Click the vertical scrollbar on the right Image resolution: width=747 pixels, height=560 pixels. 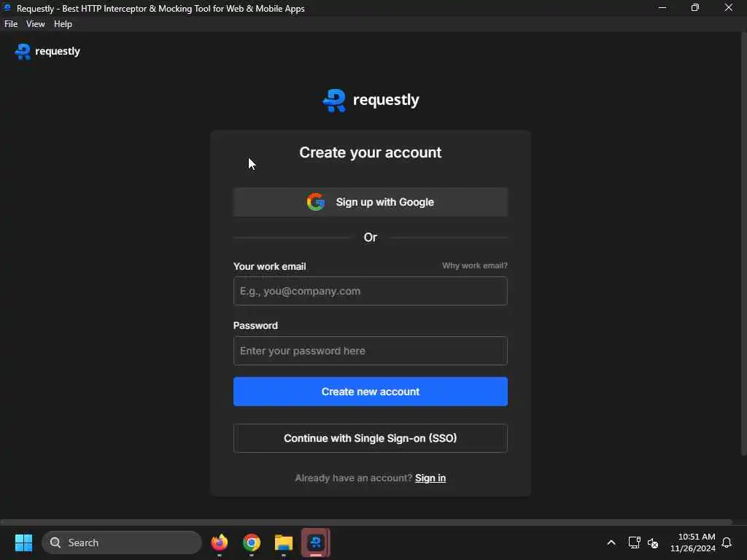[743, 243]
